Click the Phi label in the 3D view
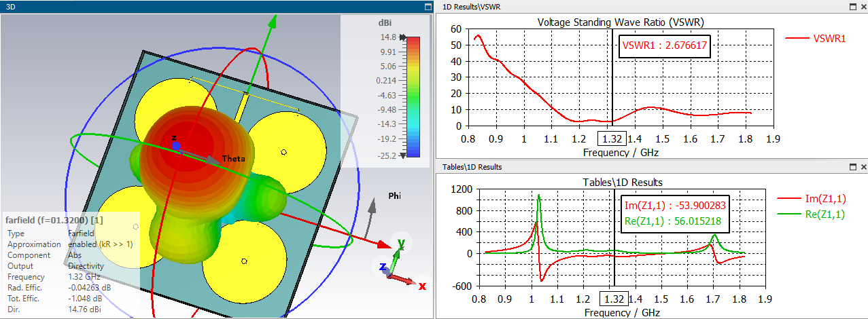This screenshot has width=868, height=319. 394,195
